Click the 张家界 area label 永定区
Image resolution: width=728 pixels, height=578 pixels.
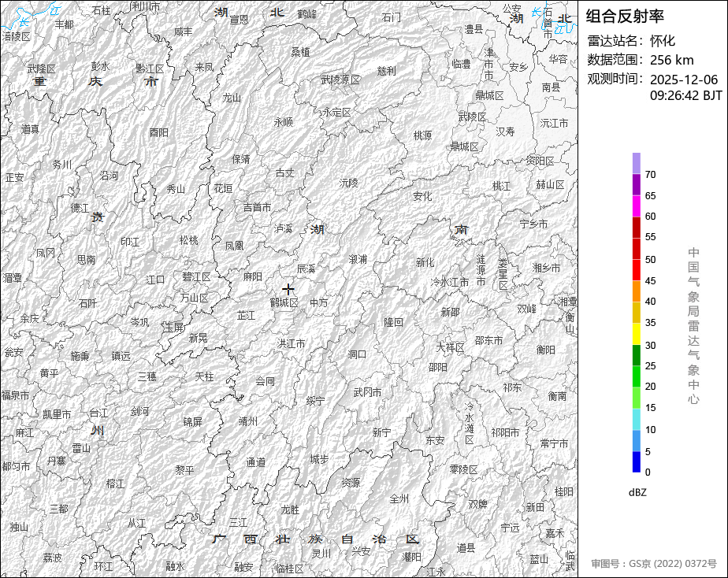pos(336,112)
